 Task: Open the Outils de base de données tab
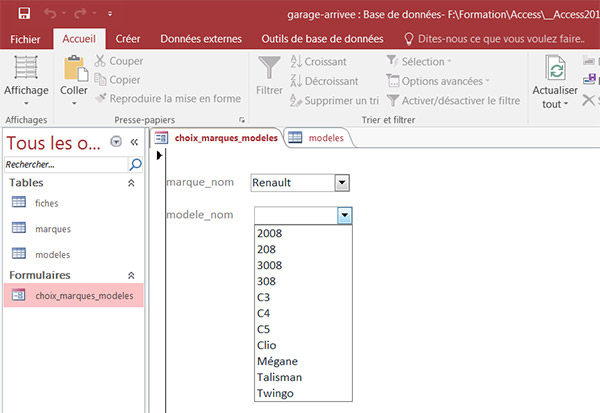[322, 39]
